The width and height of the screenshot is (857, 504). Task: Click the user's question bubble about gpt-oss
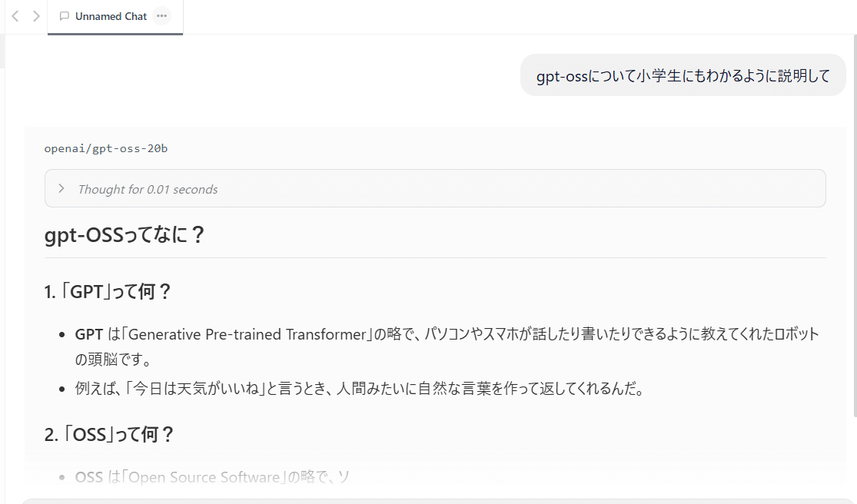tap(683, 75)
